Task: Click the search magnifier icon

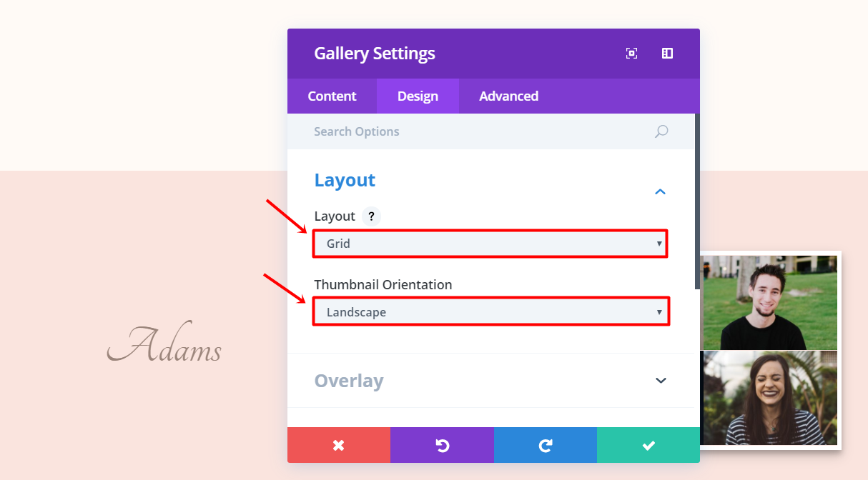Action: 661,131
